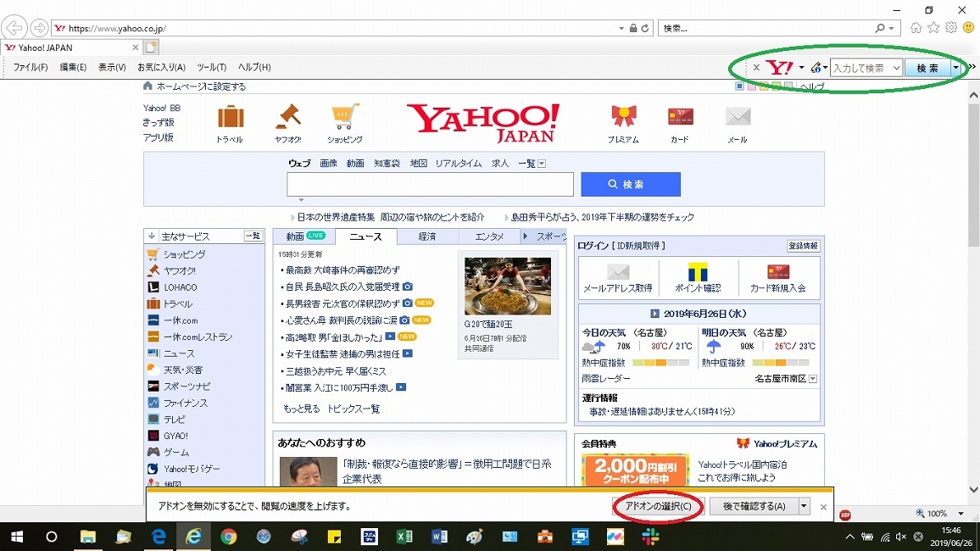Open the Yahoo Travel suitcase icon
Viewport: 980px width, 551px height.
(231, 117)
